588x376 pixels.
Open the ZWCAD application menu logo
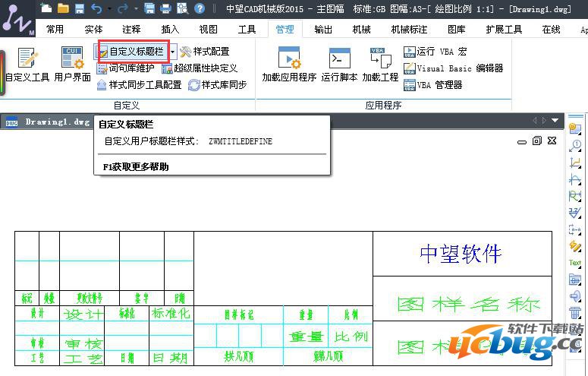click(17, 21)
